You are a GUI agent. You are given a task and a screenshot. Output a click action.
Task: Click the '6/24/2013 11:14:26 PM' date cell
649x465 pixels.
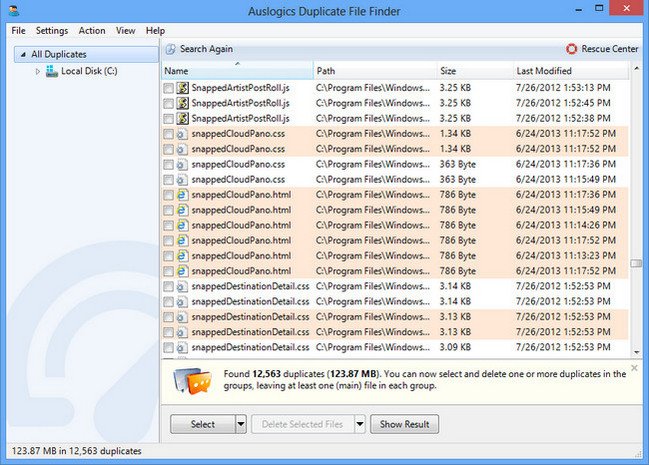click(565, 226)
